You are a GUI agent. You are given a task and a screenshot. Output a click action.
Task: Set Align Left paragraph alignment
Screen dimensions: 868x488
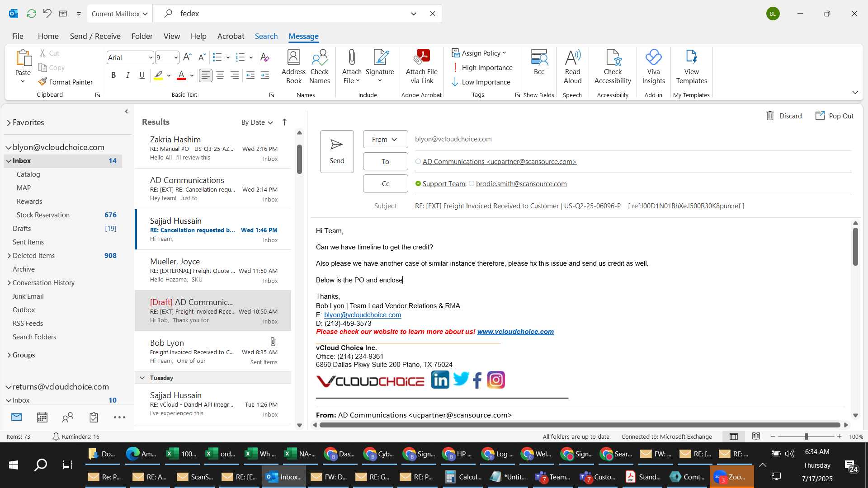(x=206, y=75)
